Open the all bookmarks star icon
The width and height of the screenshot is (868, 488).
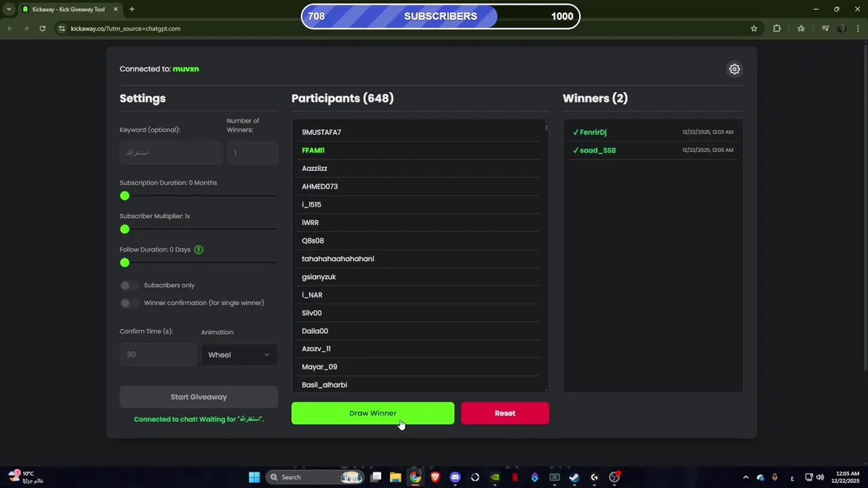pyautogui.click(x=801, y=28)
